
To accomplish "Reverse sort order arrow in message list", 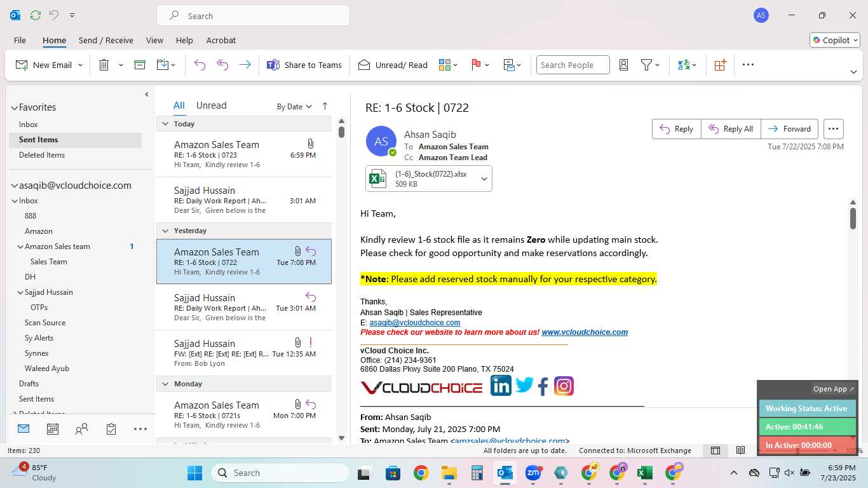I will pos(325,106).
